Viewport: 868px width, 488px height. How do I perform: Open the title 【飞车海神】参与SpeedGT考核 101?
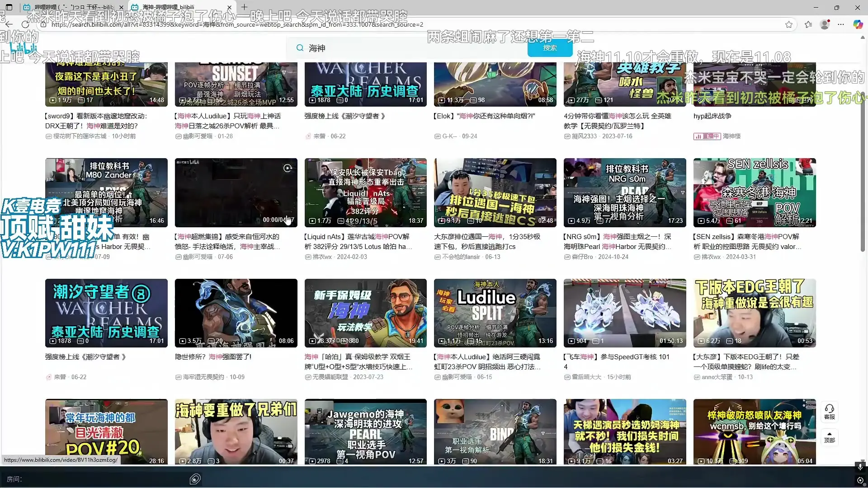click(x=617, y=361)
